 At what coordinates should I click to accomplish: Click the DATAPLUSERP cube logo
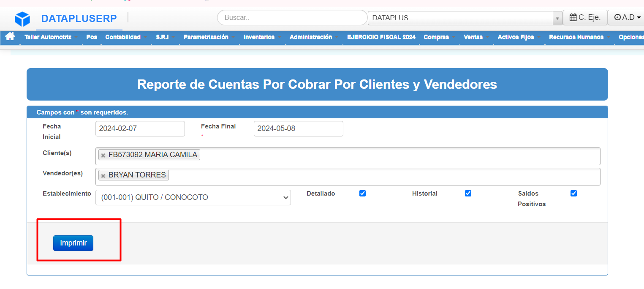point(22,19)
